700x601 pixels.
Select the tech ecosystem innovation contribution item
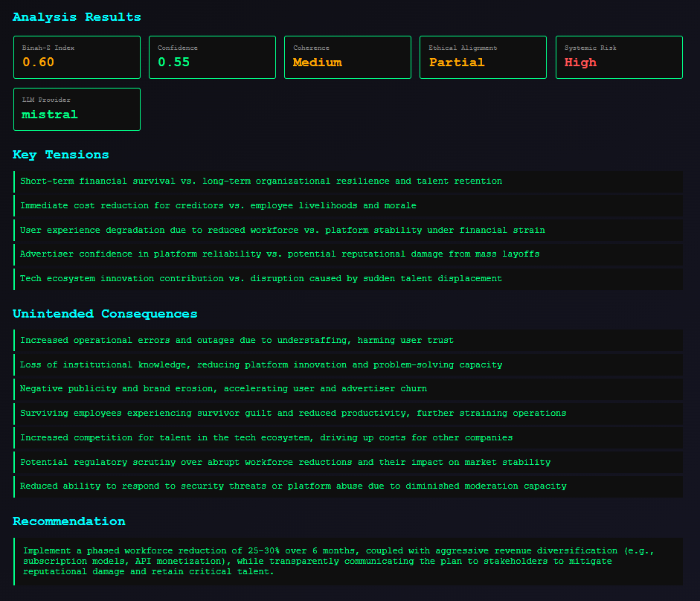tap(261, 278)
